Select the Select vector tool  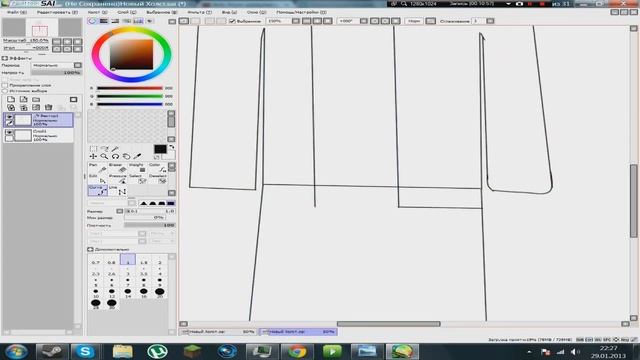(x=137, y=178)
